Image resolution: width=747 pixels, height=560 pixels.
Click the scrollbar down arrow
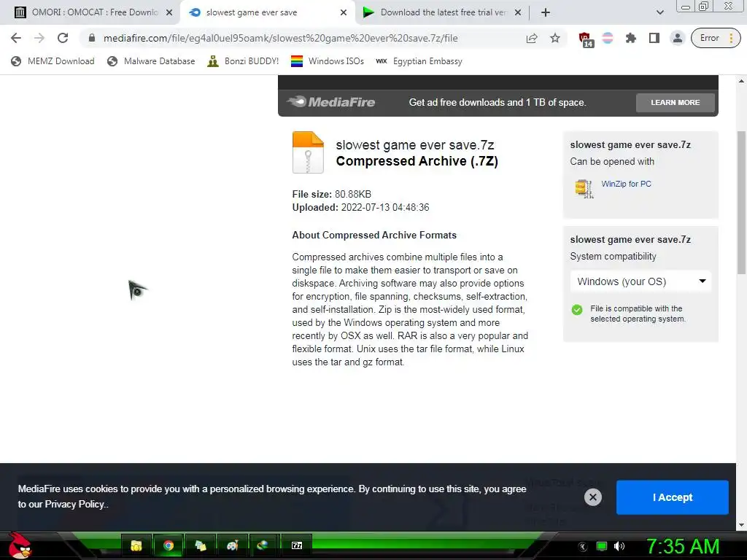[x=741, y=525]
